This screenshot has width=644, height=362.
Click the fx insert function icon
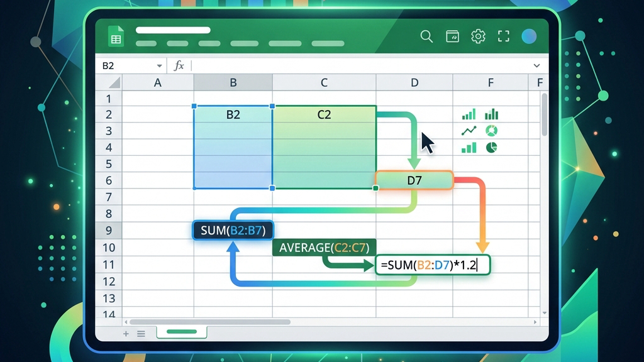(179, 65)
